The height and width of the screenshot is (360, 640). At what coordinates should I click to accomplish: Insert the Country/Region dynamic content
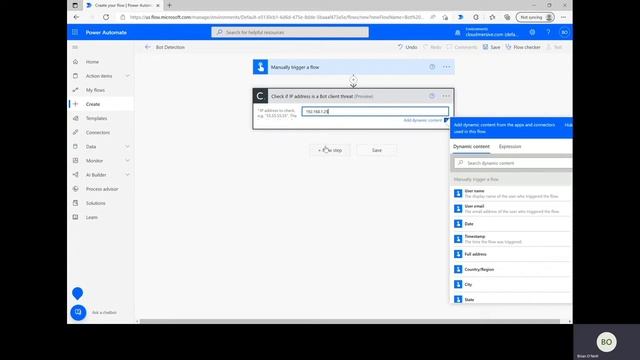(511, 269)
